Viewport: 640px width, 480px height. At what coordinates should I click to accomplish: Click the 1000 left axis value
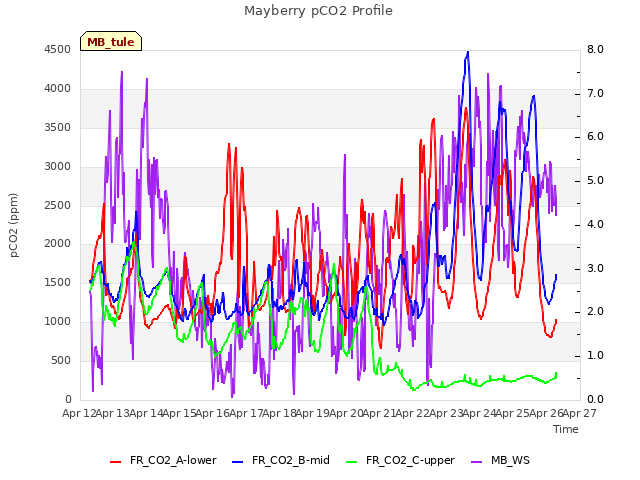[58, 322]
